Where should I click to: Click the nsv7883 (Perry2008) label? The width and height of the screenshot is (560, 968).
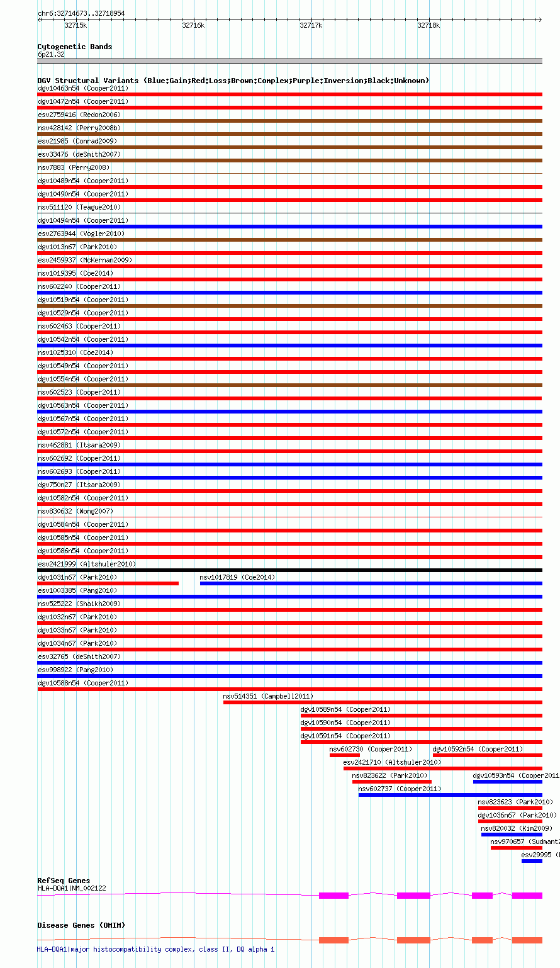pos(74,167)
